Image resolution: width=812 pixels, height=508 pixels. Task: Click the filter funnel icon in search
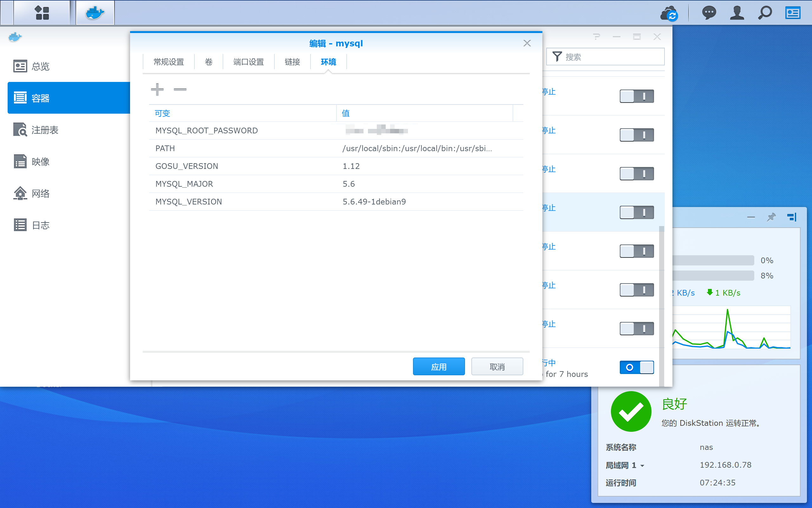click(x=557, y=57)
